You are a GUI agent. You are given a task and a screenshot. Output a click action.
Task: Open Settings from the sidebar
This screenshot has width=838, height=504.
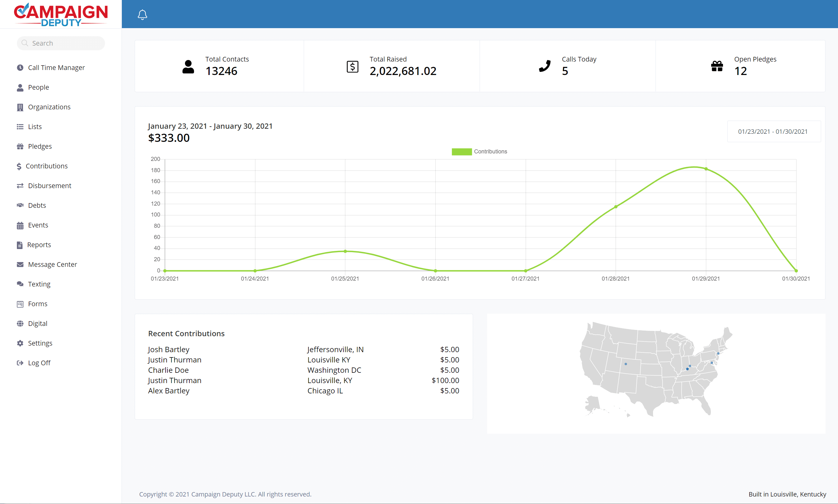click(40, 343)
